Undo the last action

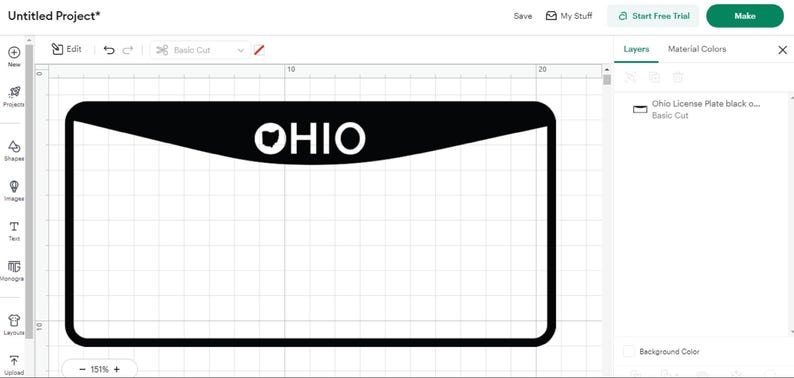click(109, 50)
